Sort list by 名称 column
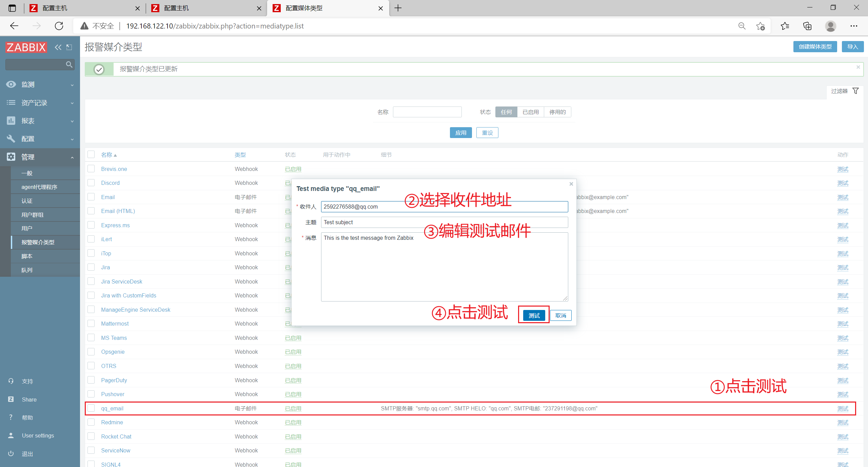 (109, 155)
